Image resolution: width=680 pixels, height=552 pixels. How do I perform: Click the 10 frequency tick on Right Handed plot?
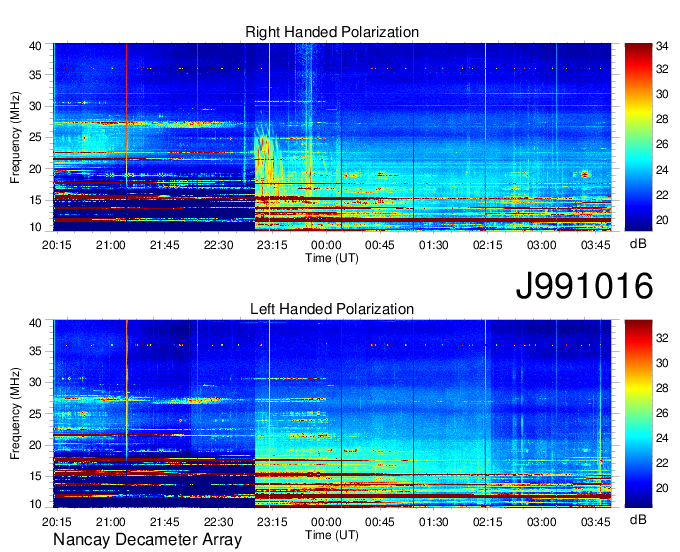click(x=35, y=227)
